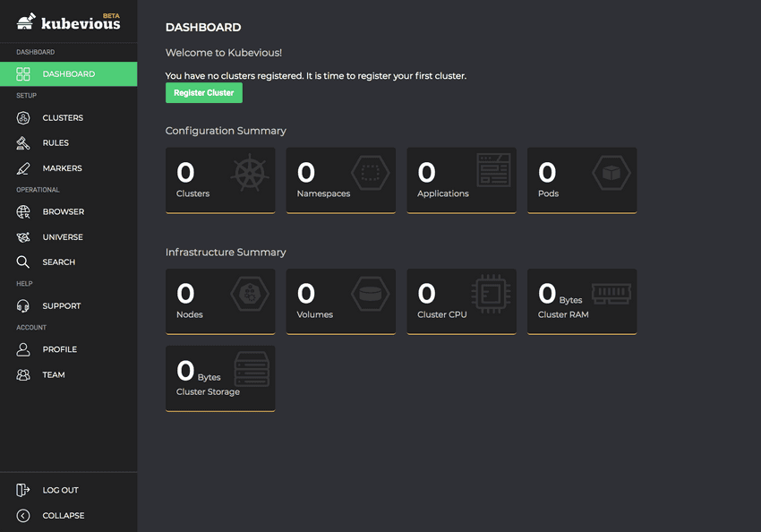Image resolution: width=761 pixels, height=532 pixels.
Task: Click the Dashboard grid icon in sidebar
Action: tap(23, 74)
